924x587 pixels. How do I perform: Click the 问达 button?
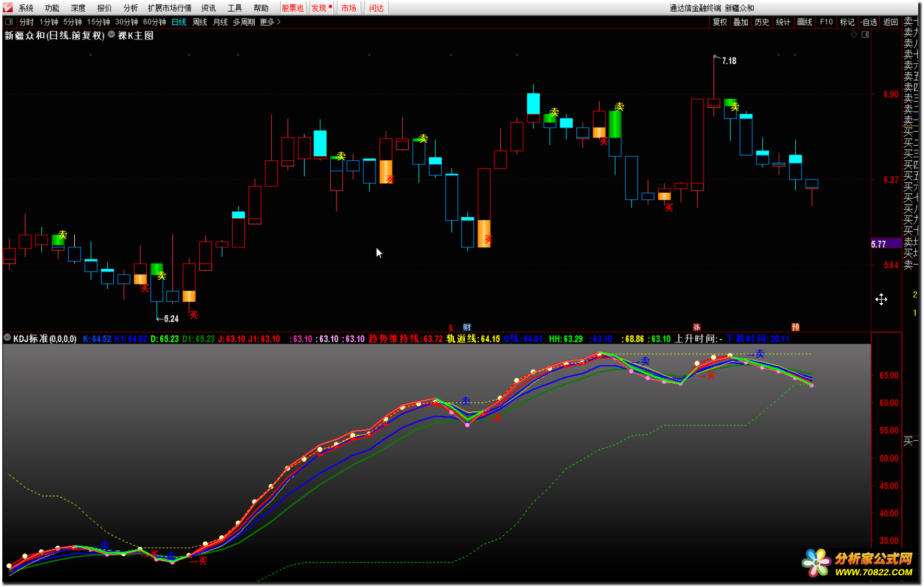(377, 8)
